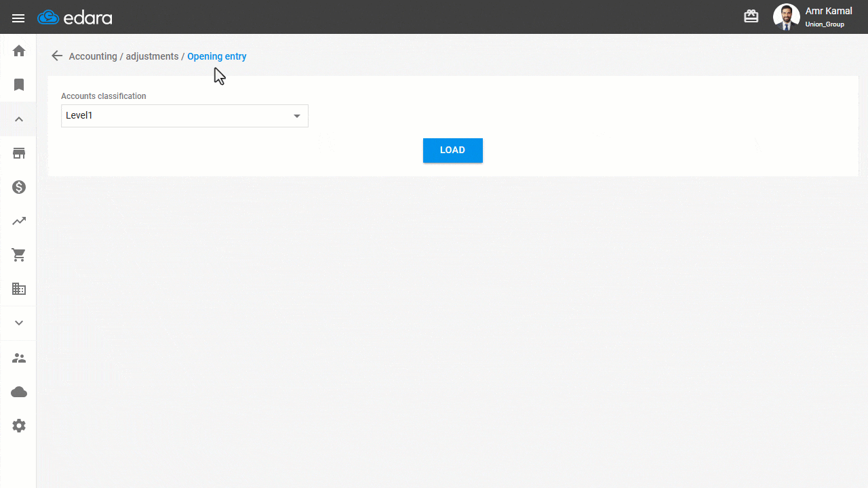Open the building sidebar icon
Image resolution: width=868 pixels, height=488 pixels.
pos(19,289)
